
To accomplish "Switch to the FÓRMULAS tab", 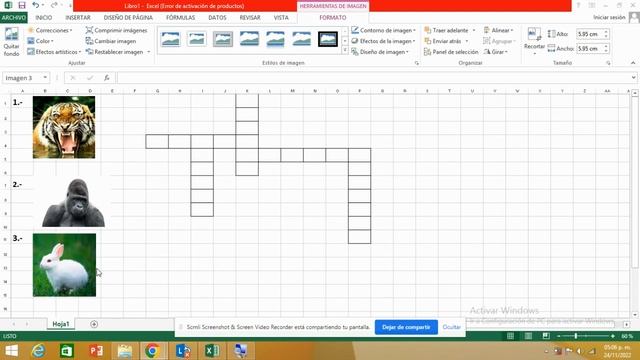I will 180,18.
